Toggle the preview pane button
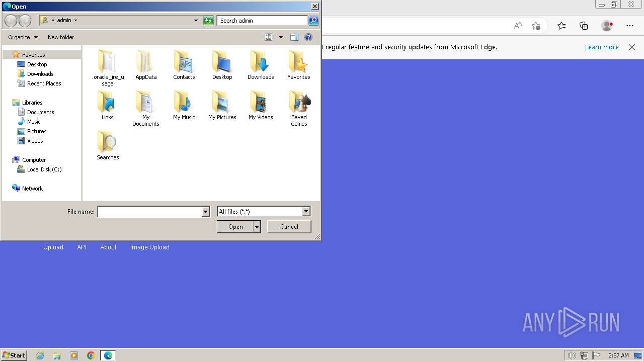The height and width of the screenshot is (362, 644). [x=294, y=37]
